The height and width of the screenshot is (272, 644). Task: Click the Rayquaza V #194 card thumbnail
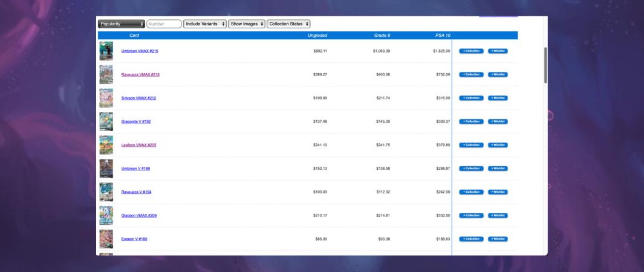pos(106,192)
